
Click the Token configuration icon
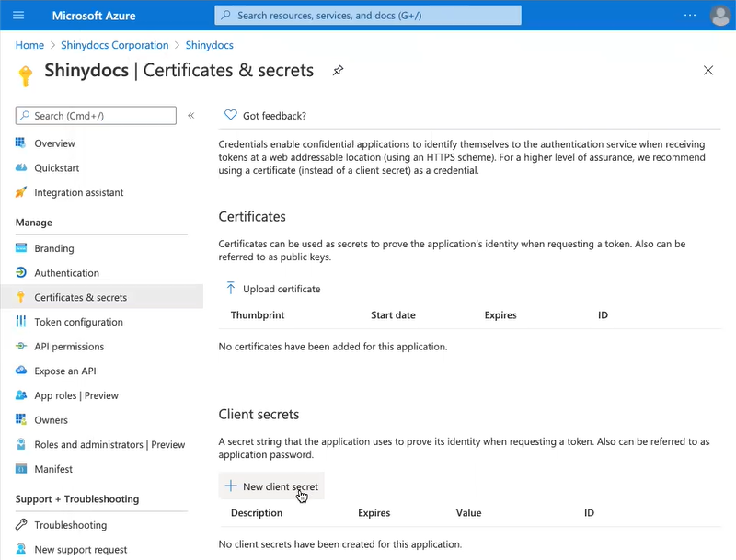[21, 322]
